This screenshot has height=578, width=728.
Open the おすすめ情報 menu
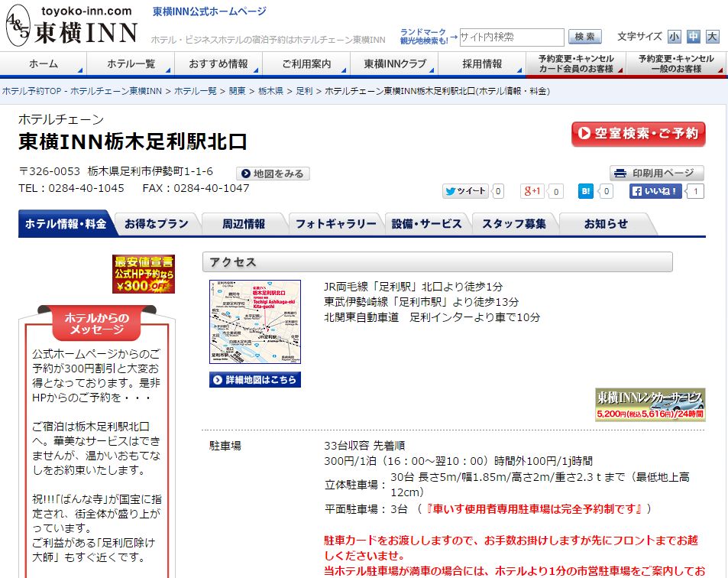tap(218, 63)
